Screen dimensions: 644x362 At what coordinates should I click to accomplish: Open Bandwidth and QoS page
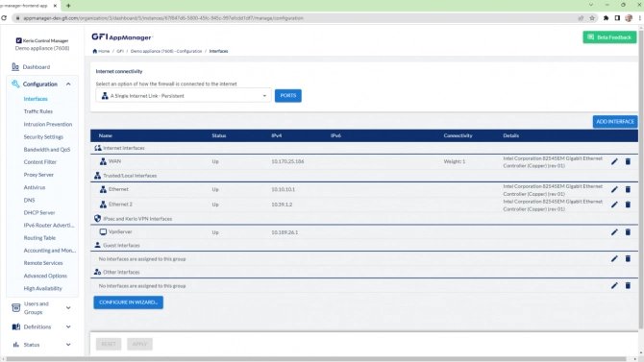(x=47, y=150)
